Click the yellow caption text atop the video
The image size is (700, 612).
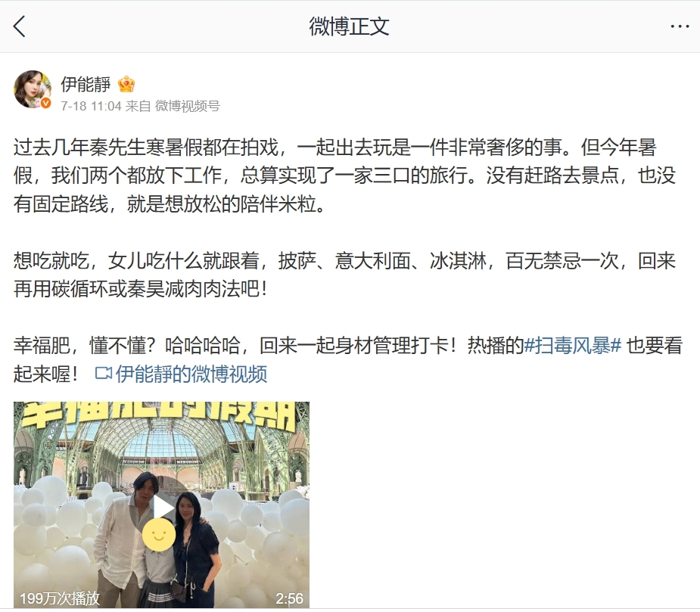coord(159,416)
